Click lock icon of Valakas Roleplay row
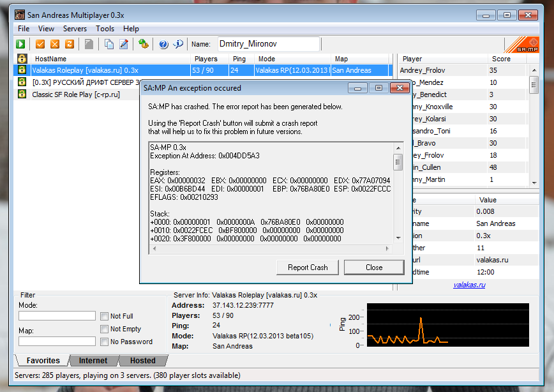 [22, 70]
